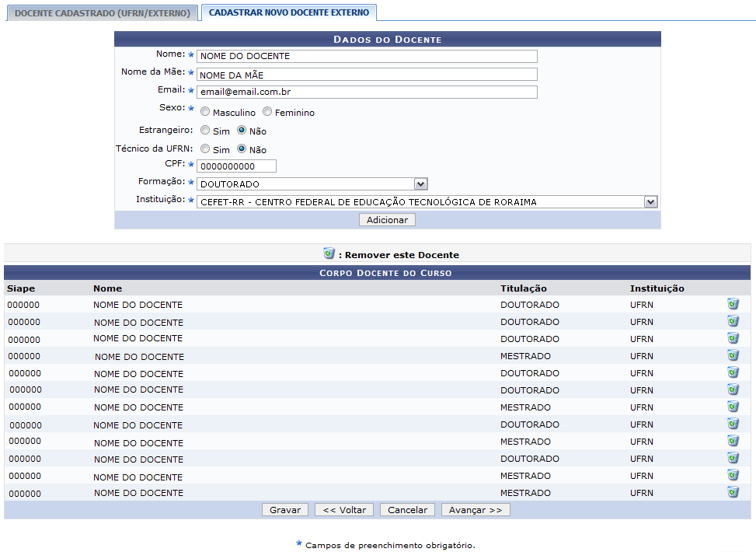Select the Masculino radio button
The height and width of the screenshot is (552, 756).
(x=205, y=112)
